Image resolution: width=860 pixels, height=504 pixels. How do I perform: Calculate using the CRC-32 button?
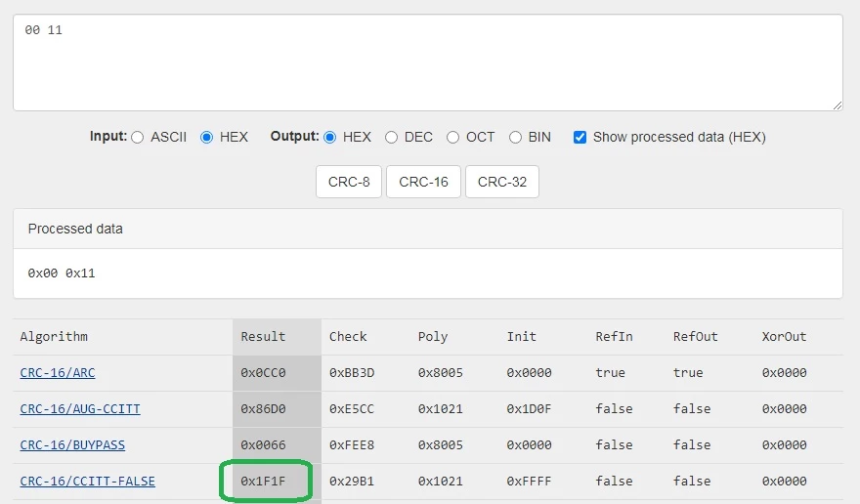coord(502,182)
